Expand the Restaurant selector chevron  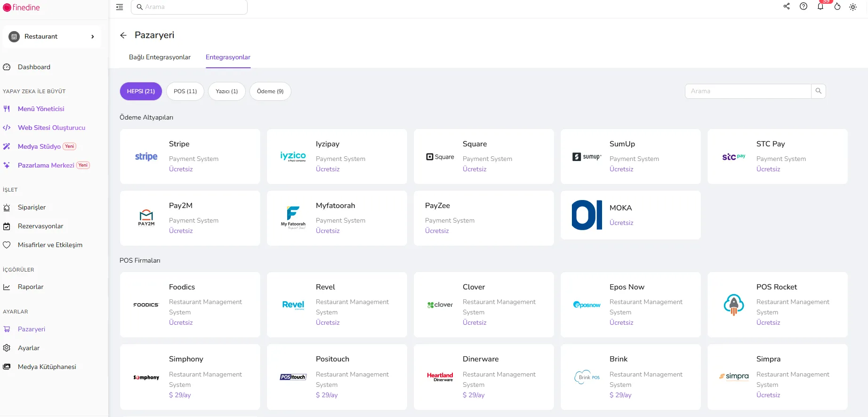[93, 37]
